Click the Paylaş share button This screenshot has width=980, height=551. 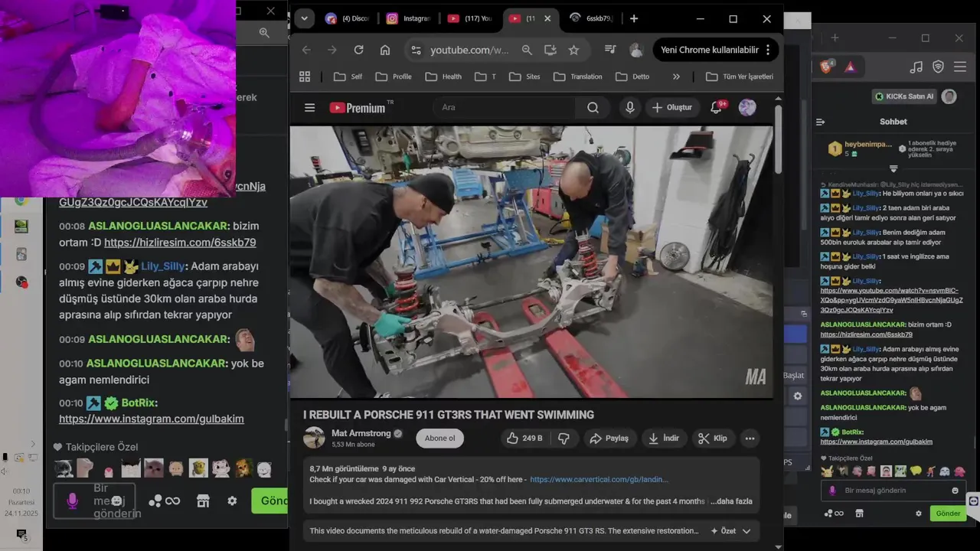[609, 439]
